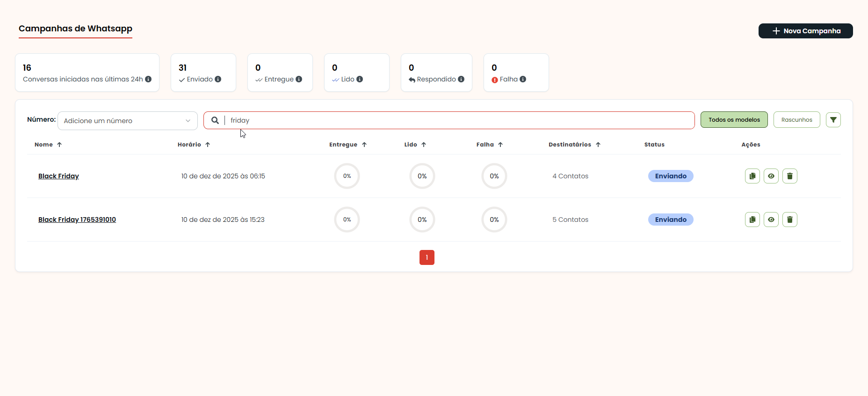The image size is (868, 396).
Task: Copy the Black Friday 1765391010 campaign
Action: 752,220
